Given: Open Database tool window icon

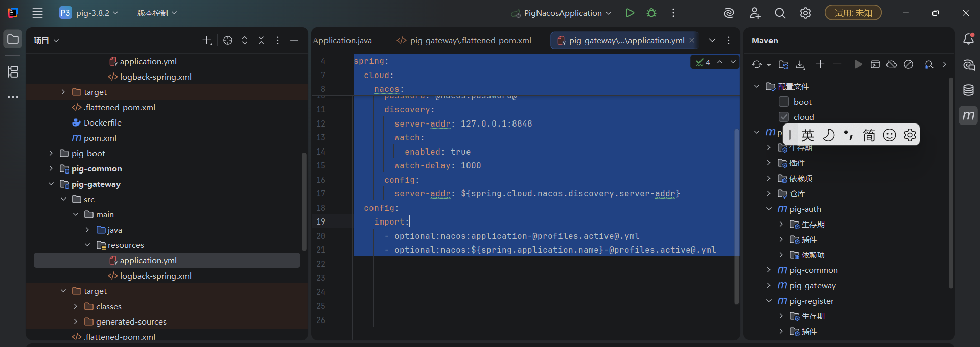Looking at the screenshot, I should (968, 90).
